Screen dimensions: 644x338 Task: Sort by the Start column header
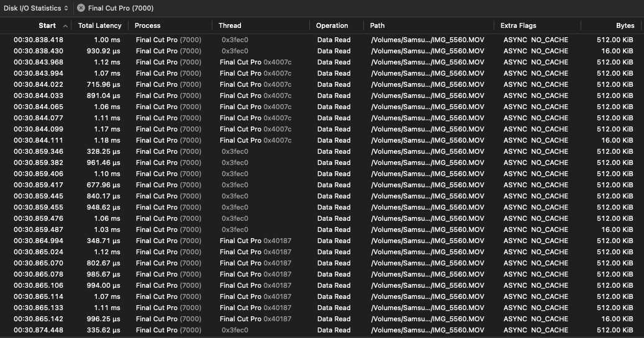pyautogui.click(x=47, y=25)
